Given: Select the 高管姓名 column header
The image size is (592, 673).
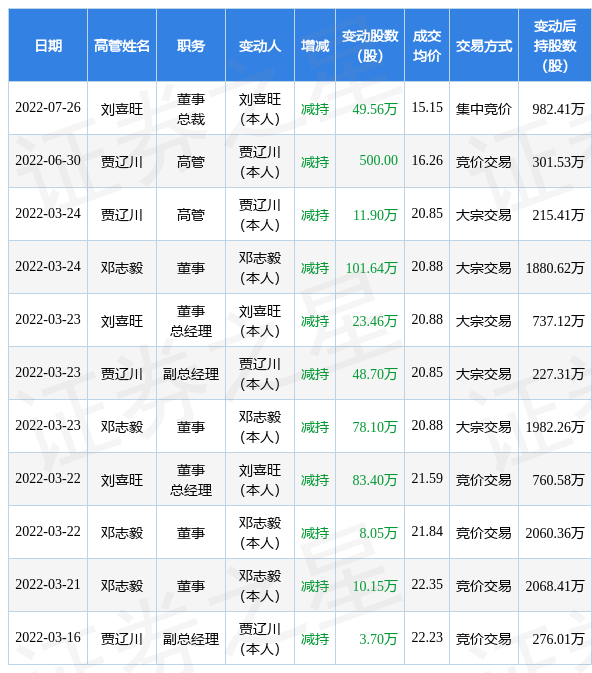Looking at the screenshot, I should click(122, 45).
